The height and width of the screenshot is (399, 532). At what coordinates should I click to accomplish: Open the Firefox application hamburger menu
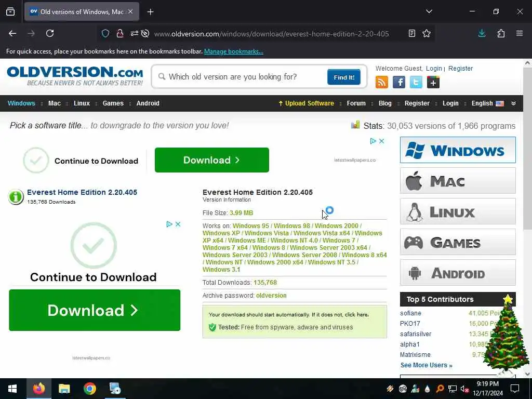(x=520, y=33)
